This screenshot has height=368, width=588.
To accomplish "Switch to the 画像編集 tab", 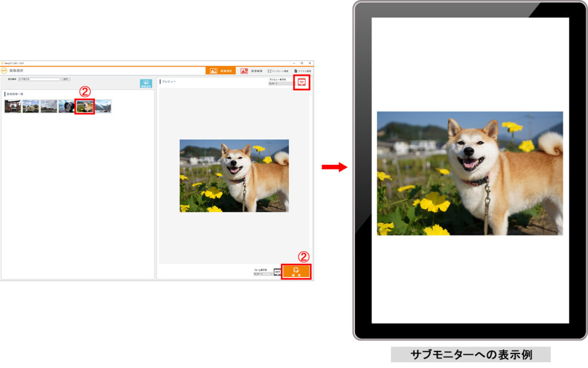I will click(x=251, y=71).
